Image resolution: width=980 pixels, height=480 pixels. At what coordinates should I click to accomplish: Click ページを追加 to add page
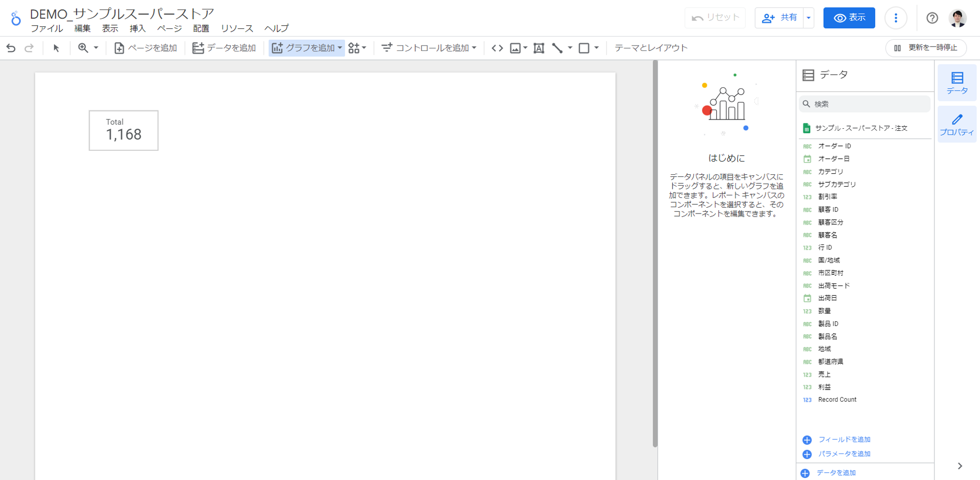(x=146, y=48)
